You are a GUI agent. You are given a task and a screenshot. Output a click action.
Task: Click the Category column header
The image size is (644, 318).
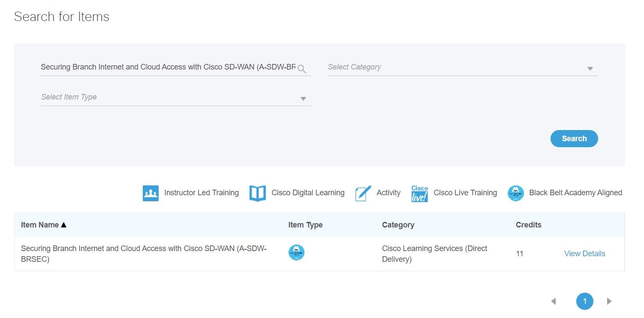tap(398, 225)
